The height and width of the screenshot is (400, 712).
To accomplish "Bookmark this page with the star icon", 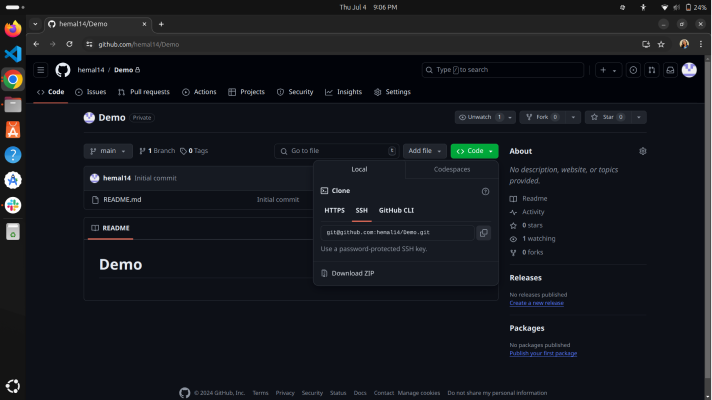I will coord(661,44).
